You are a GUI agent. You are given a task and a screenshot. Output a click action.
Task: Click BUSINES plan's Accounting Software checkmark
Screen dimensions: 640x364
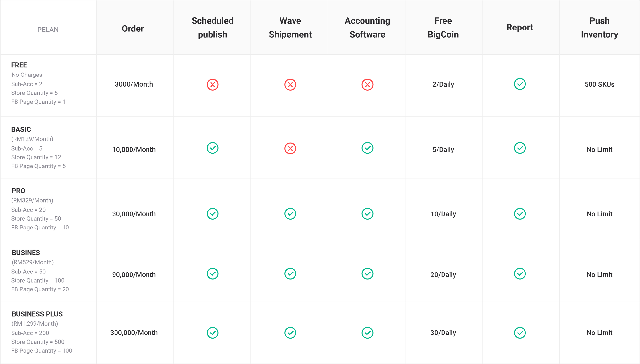tap(367, 273)
